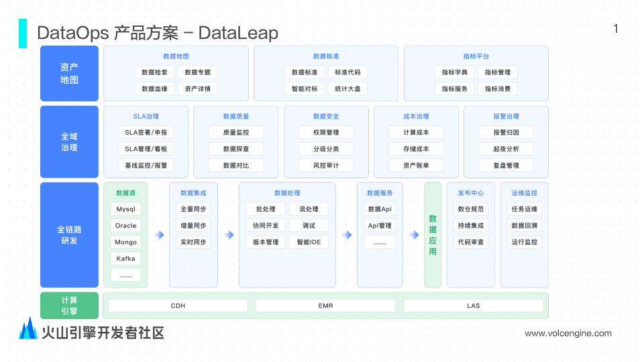644x362 pixels.
Task: Click the 权限管理 box
Action: click(326, 133)
